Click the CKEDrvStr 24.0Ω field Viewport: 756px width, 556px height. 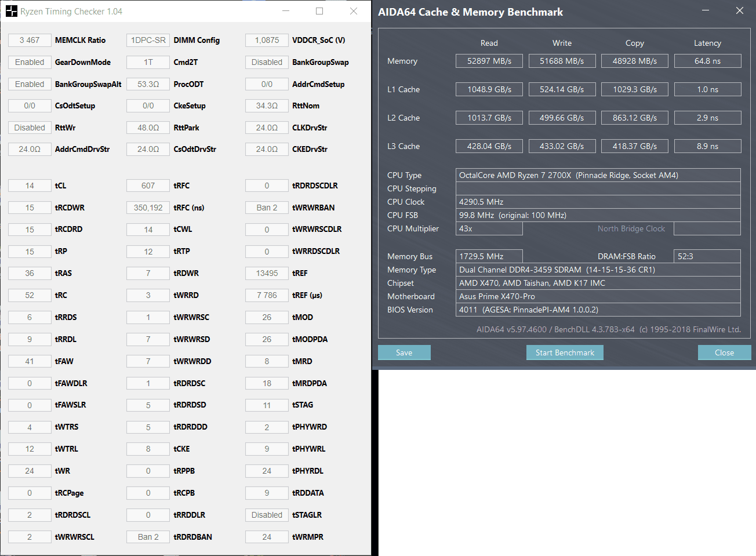pyautogui.click(x=267, y=149)
